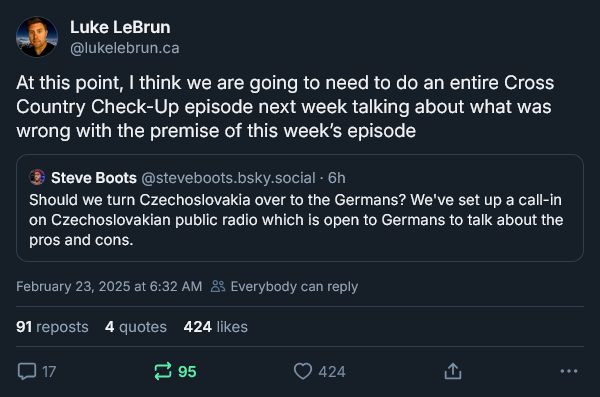View the 424 likes list
The image size is (600, 397).
tap(215, 327)
